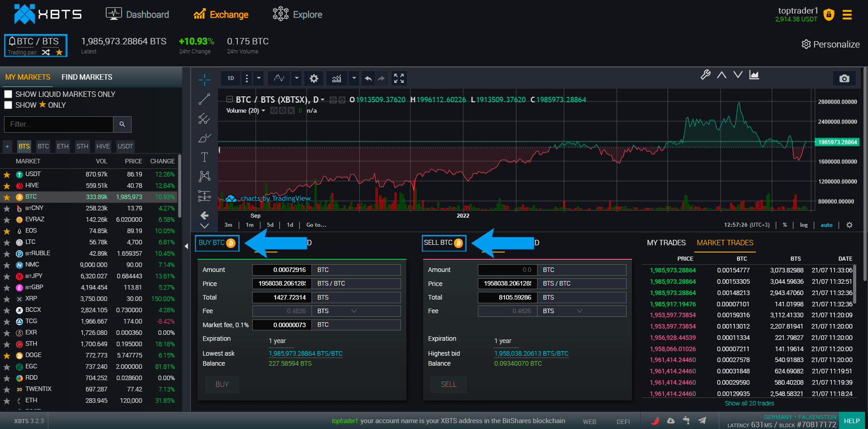
Task: Toggle favorite star for USDT market row
Action: click(x=7, y=175)
